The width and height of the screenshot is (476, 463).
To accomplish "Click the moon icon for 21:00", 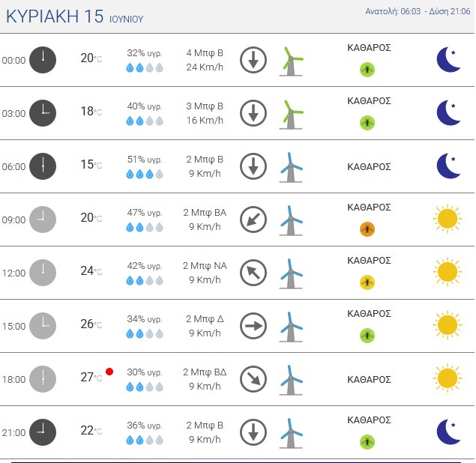I will point(448,432).
